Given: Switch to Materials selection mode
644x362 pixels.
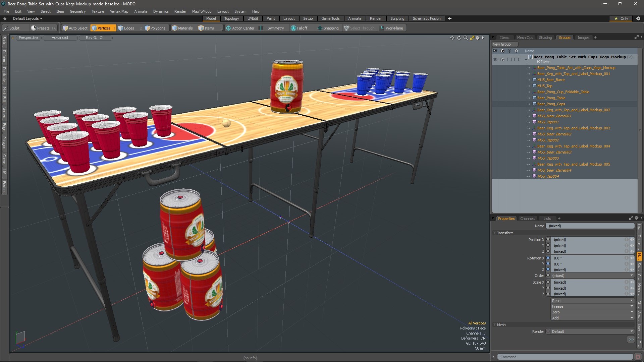Looking at the screenshot, I should [182, 28].
